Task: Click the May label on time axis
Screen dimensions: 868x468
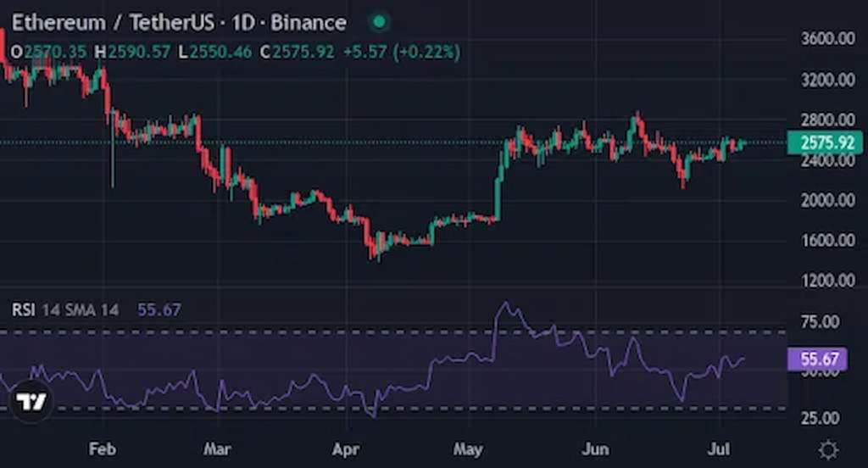Action: click(x=468, y=448)
